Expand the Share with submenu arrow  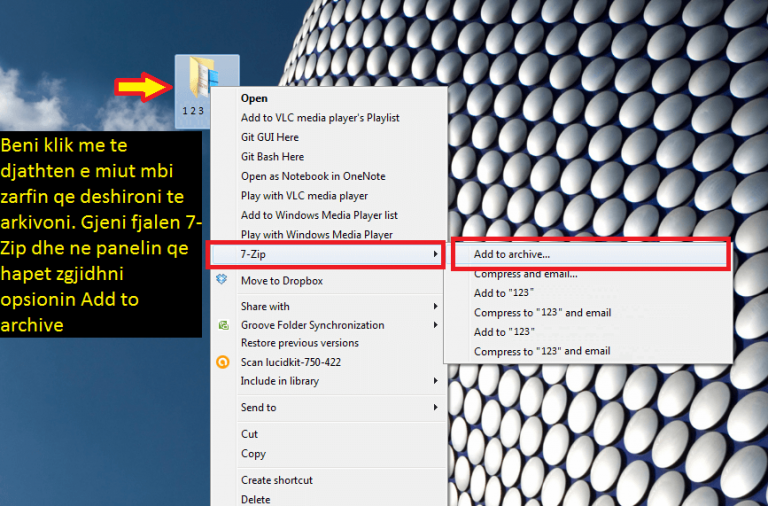click(435, 306)
